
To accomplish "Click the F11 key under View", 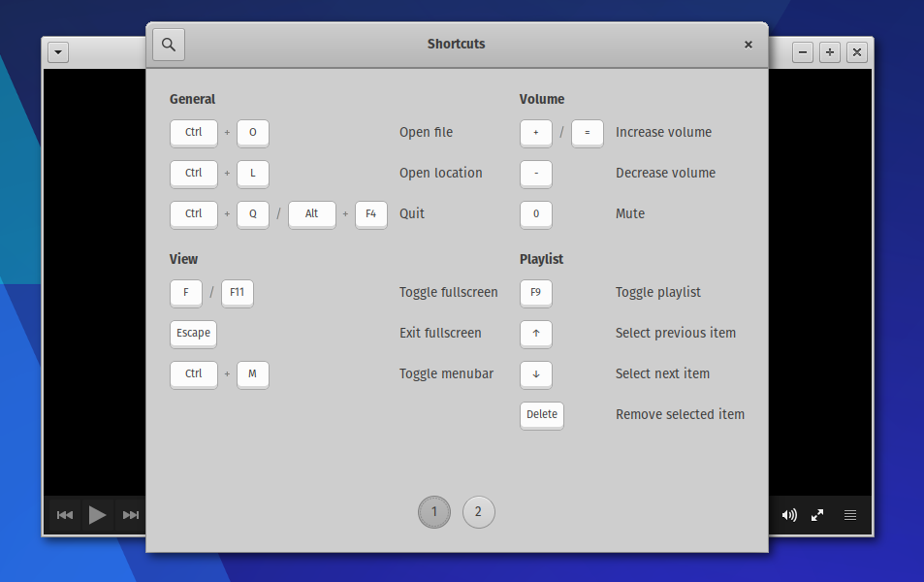I will (237, 293).
